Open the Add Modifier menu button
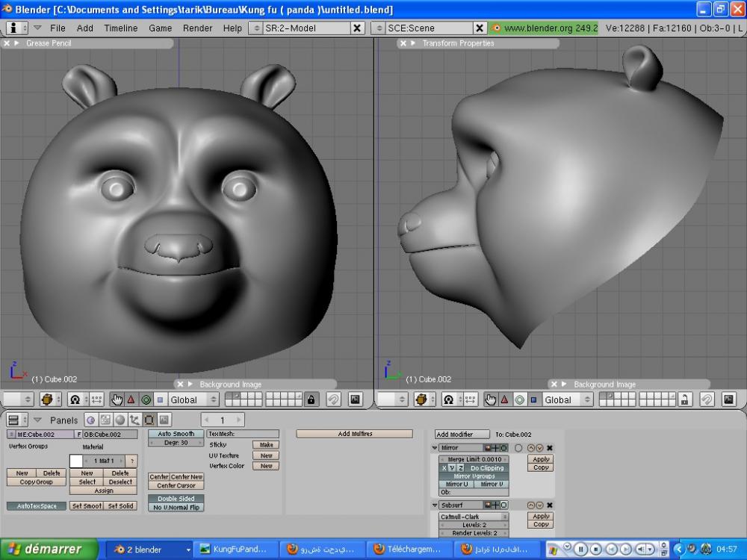Image resolution: width=747 pixels, height=560 pixels. coord(462,435)
